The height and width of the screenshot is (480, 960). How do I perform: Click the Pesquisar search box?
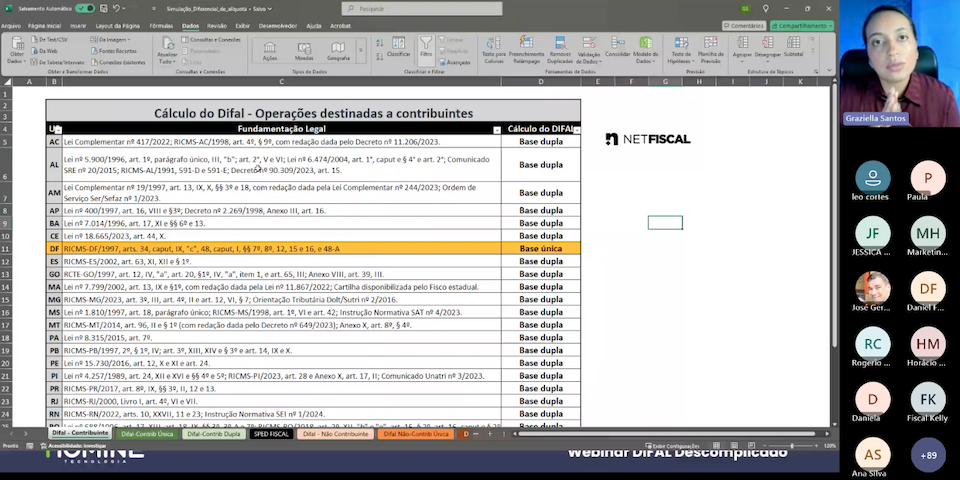click(422, 9)
